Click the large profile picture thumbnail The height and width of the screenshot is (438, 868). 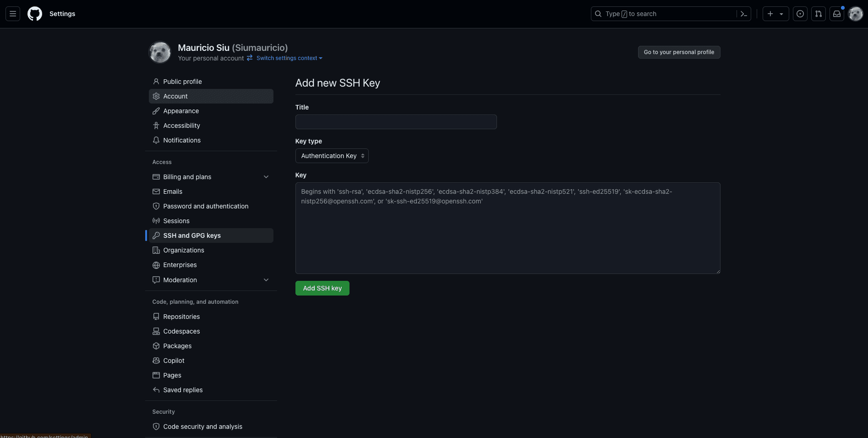coord(160,52)
